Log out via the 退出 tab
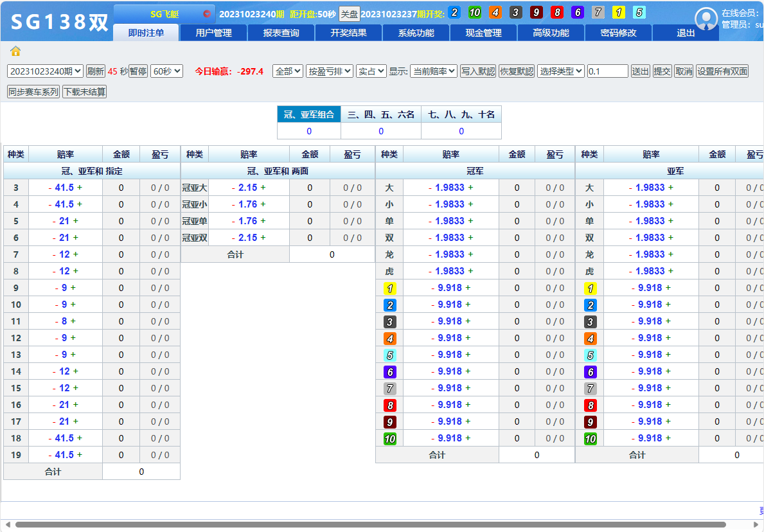This screenshot has height=532, width=764. point(686,33)
